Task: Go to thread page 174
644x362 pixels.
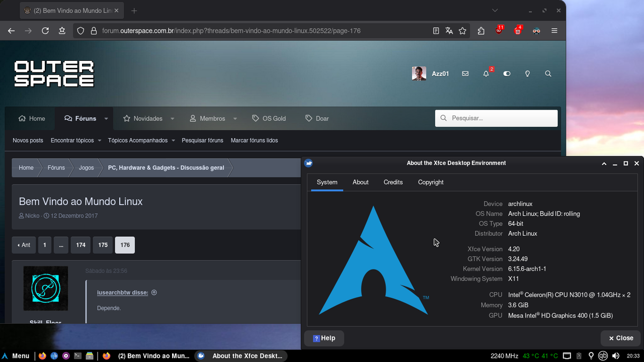Action: 80,245
